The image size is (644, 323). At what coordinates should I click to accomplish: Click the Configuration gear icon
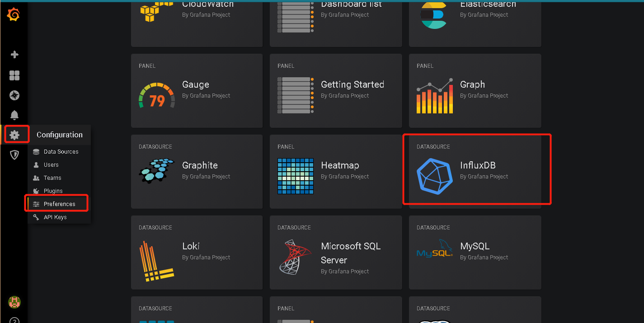pos(14,135)
